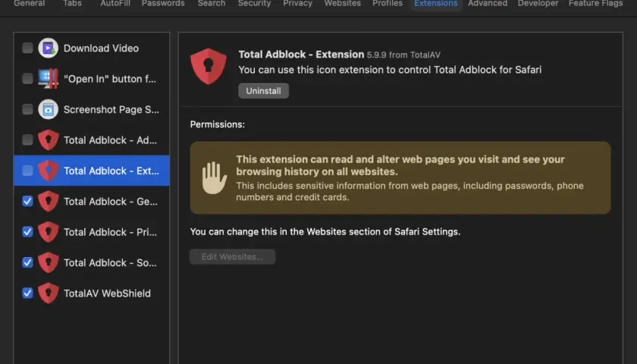Enable the Total Adblock - Ext... checkbox
This screenshot has height=364, width=637.
pos(27,171)
